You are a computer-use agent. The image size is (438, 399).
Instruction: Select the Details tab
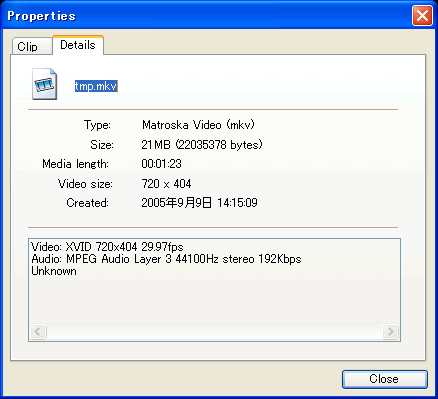[x=78, y=45]
